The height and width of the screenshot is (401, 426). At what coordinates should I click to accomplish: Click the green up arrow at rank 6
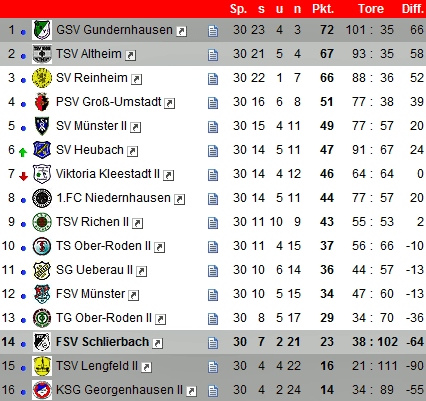coord(23,152)
